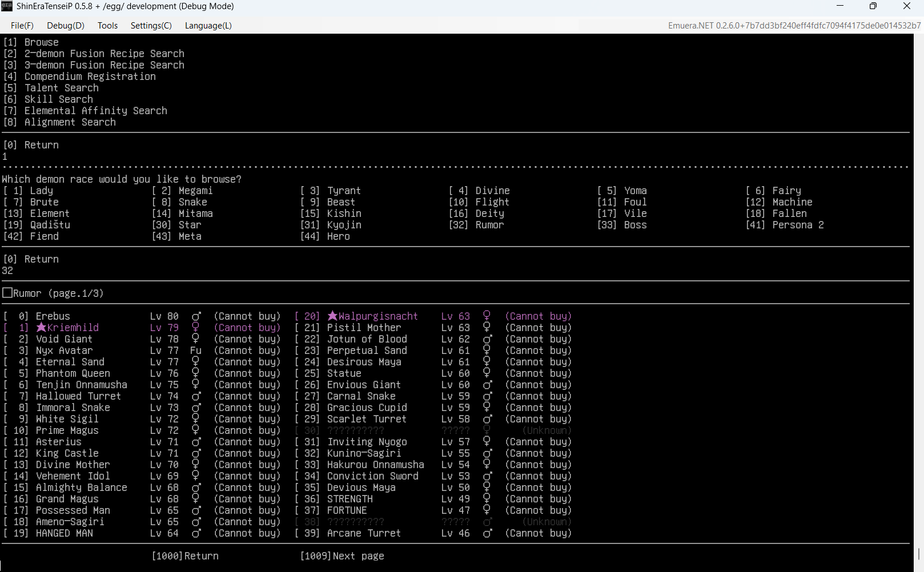Select the HANGED MAN entry
This screenshot has width=924, height=572.
pos(142,533)
